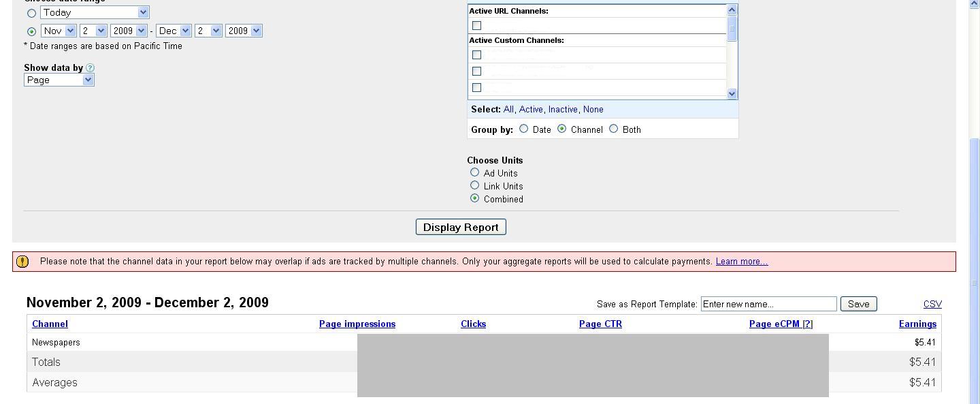This screenshot has height=404, width=980.
Task: Sort by Page impressions column header
Action: [x=357, y=324]
